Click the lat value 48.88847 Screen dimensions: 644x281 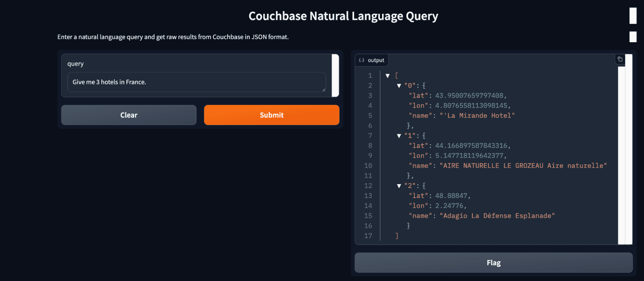(x=451, y=196)
